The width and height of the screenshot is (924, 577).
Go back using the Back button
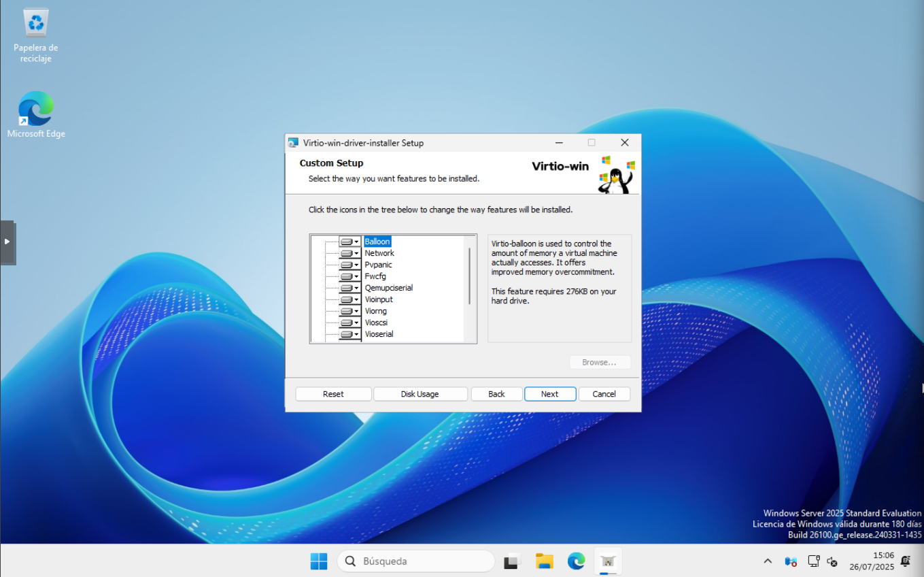[496, 394]
